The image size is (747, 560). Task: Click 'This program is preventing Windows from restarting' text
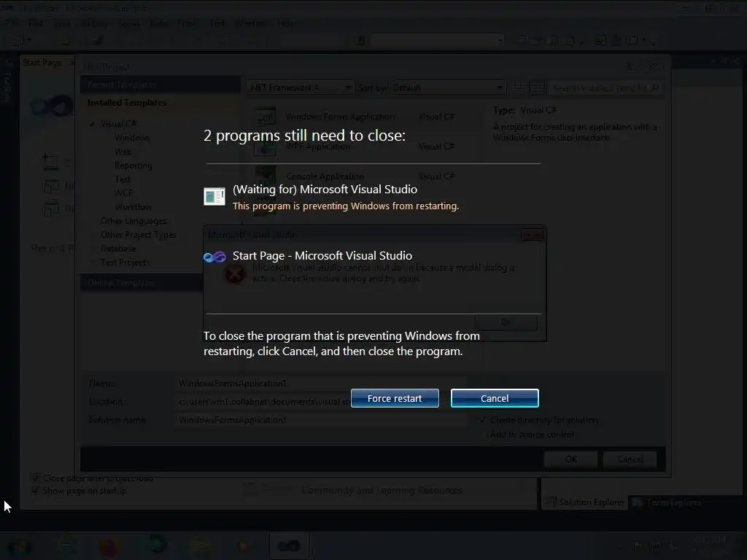tap(346, 206)
